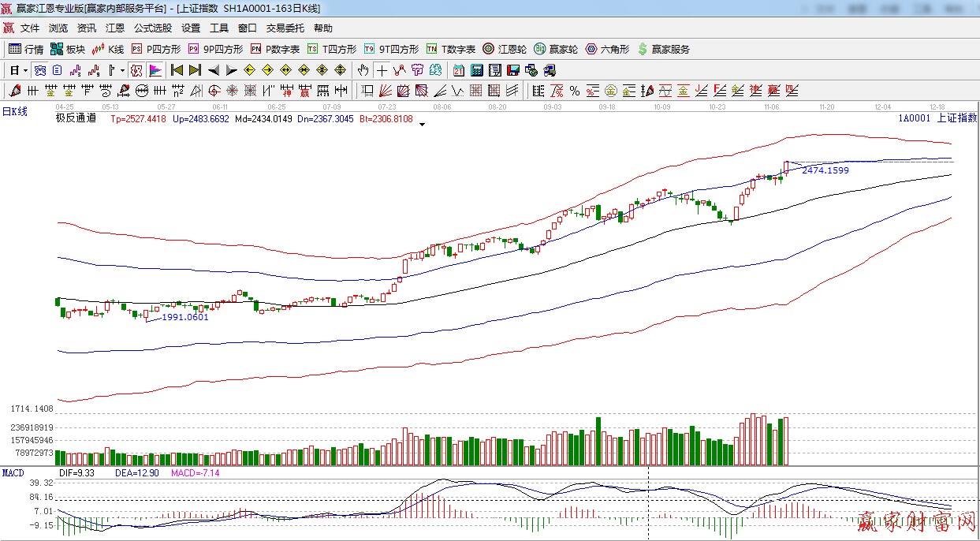This screenshot has width=980, height=541.
Task: Select the percent % drawing tool
Action: pos(575,91)
